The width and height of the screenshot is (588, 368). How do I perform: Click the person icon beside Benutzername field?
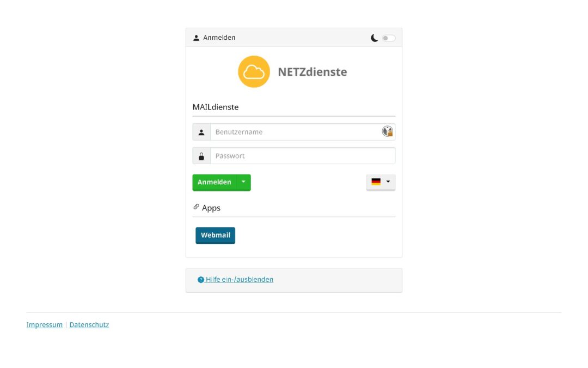click(x=201, y=132)
